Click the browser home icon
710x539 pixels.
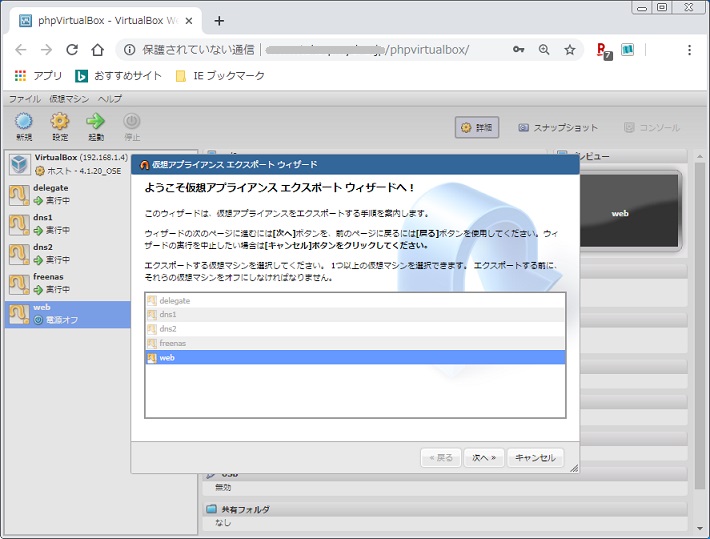point(97,49)
